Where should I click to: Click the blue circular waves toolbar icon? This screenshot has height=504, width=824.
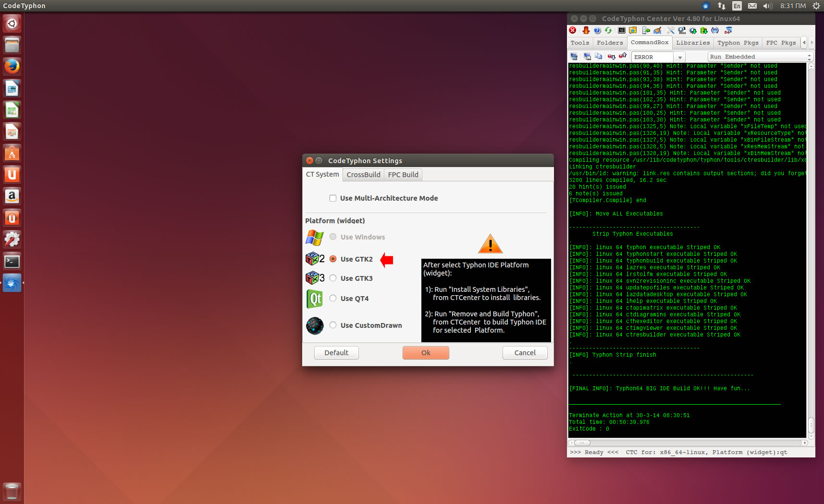(x=715, y=30)
